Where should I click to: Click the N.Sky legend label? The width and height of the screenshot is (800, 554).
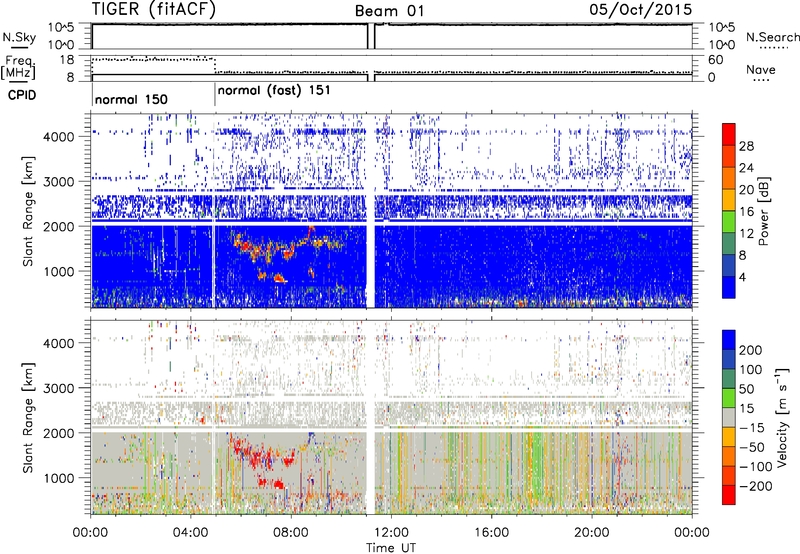point(19,37)
